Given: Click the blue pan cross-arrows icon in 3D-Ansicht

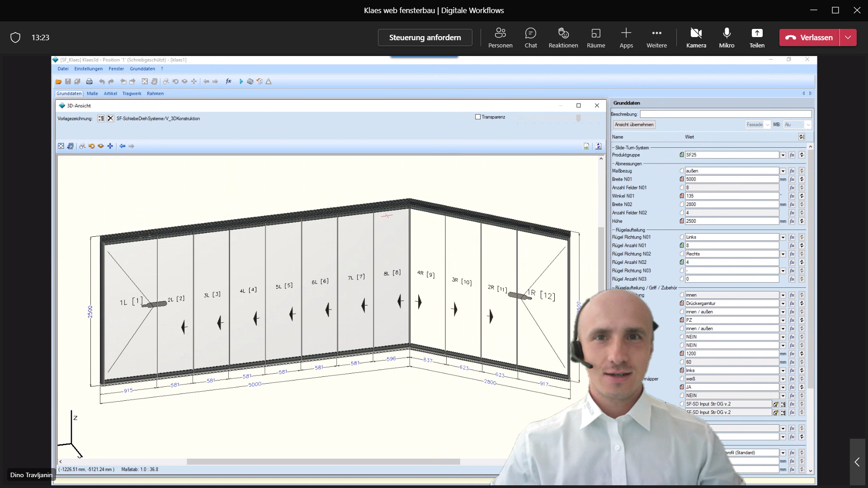Looking at the screenshot, I should coord(110,146).
